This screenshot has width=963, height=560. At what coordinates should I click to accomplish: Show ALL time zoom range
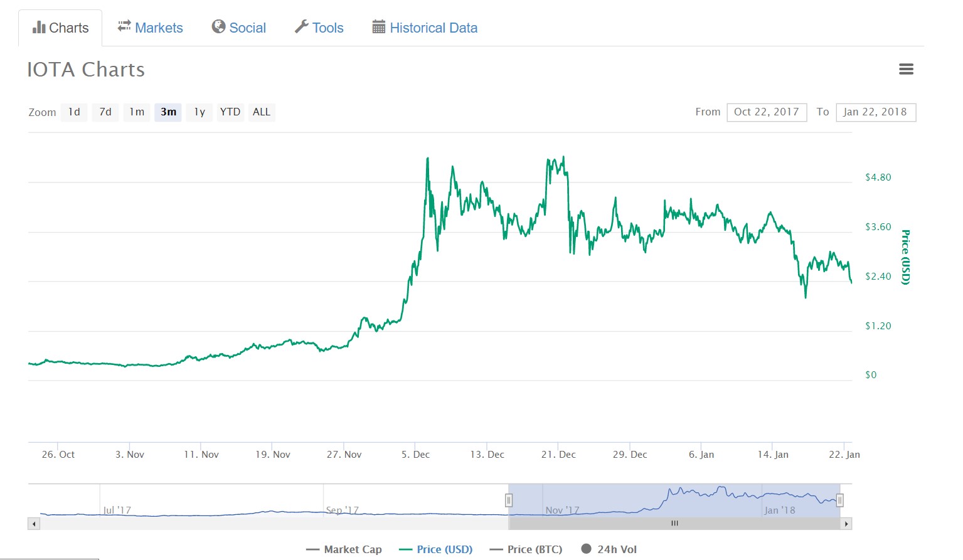pos(262,112)
